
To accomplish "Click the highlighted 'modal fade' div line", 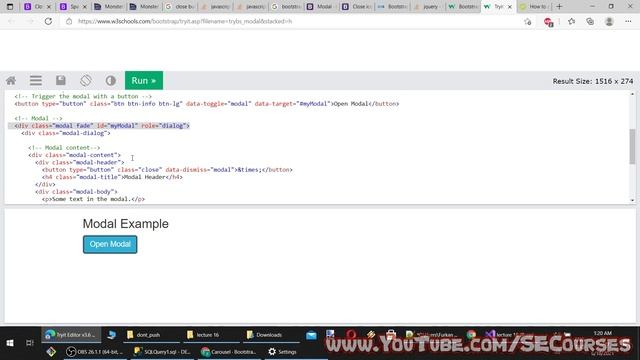I will pyautogui.click(x=102, y=126).
